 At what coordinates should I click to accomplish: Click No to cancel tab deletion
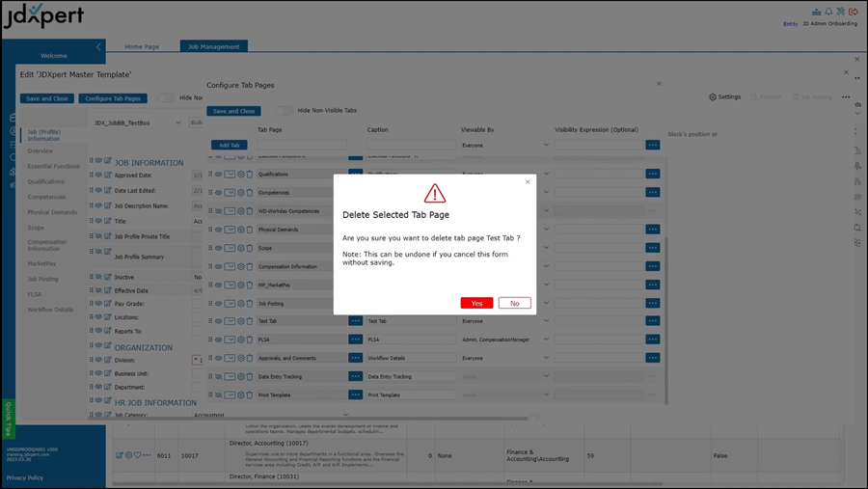coord(514,303)
